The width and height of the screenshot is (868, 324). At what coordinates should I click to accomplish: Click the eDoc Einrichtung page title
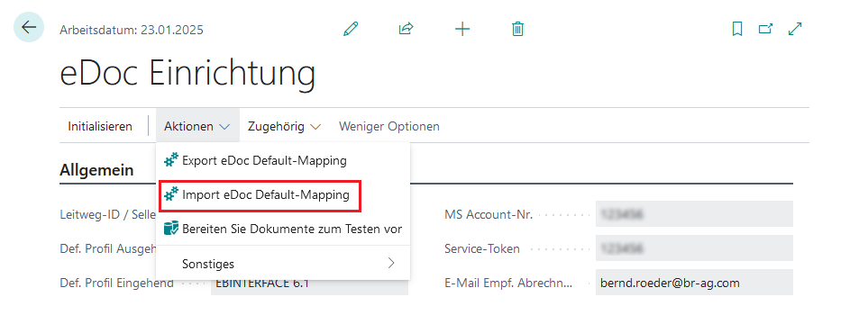(187, 72)
